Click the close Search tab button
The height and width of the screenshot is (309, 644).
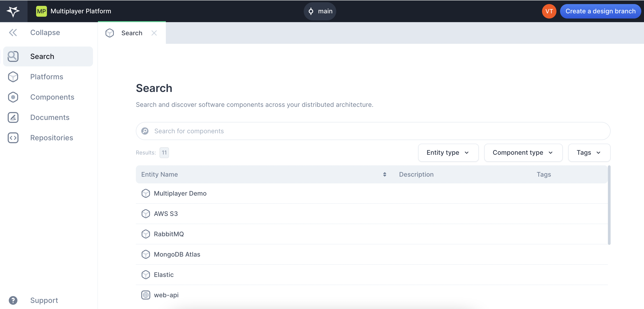[154, 33]
